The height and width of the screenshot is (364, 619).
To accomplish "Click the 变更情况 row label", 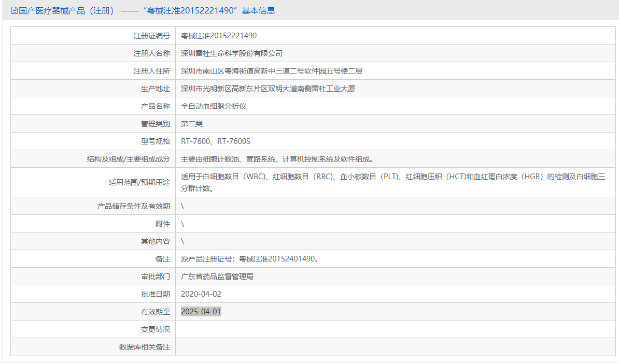I will pos(155,329).
